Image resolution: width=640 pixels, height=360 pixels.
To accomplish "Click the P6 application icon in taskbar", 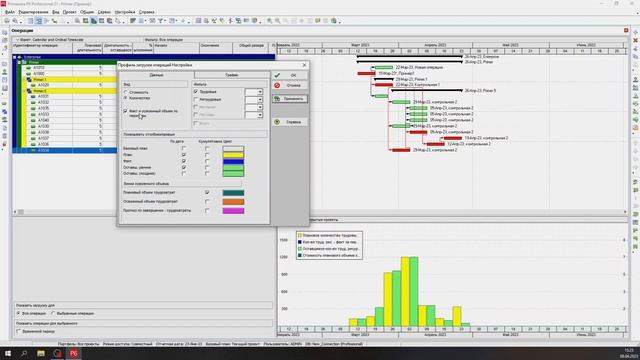I will click(x=73, y=353).
